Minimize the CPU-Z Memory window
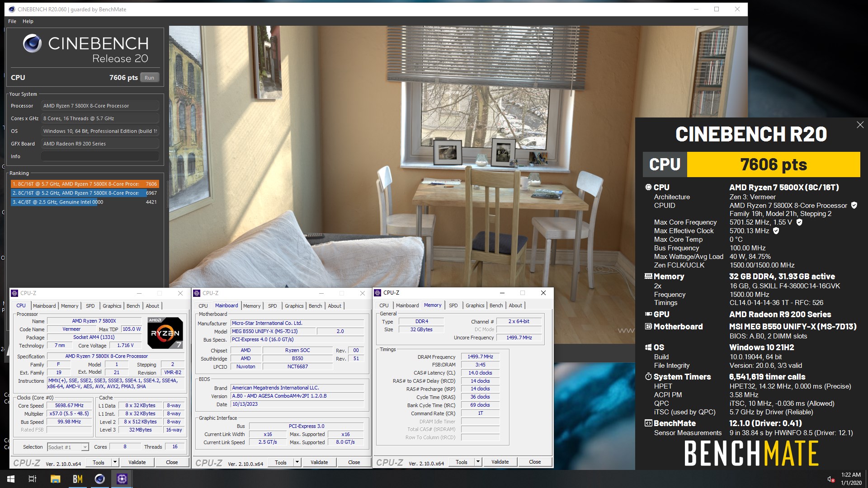This screenshot has width=868, height=488. click(502, 293)
